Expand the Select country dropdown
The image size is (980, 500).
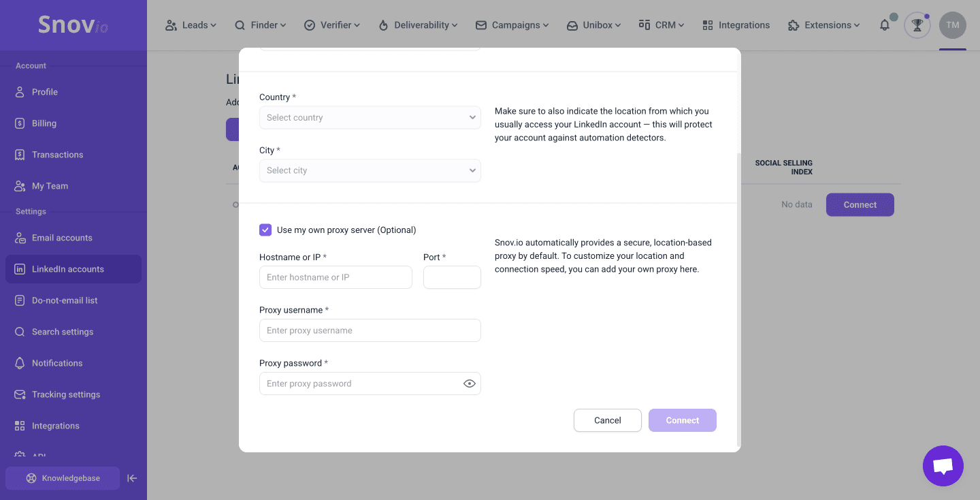pos(370,118)
